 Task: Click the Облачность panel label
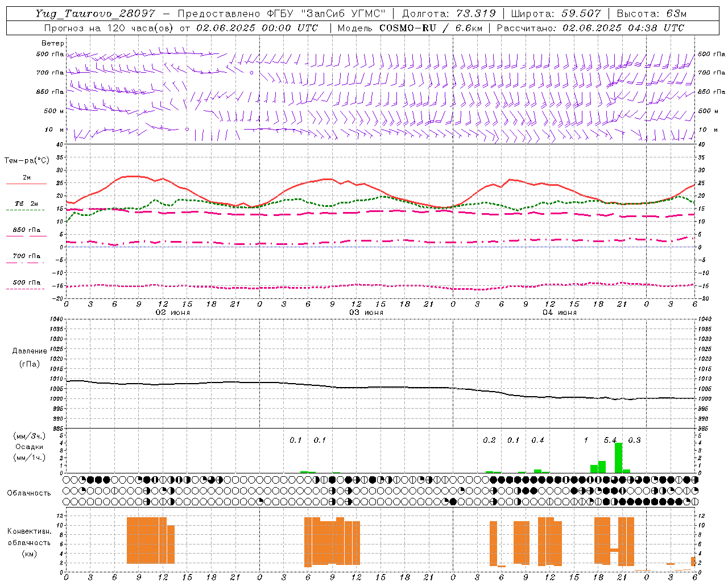pos(29,493)
